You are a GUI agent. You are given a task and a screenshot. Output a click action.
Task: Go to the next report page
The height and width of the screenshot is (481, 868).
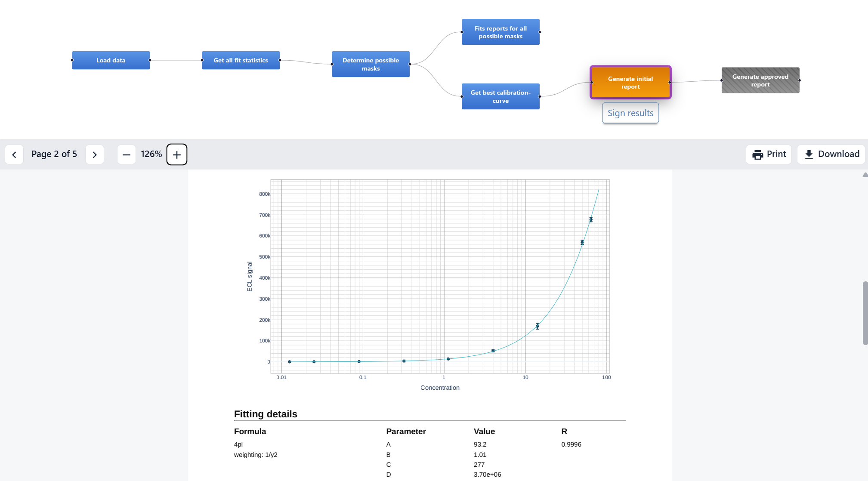pos(95,154)
